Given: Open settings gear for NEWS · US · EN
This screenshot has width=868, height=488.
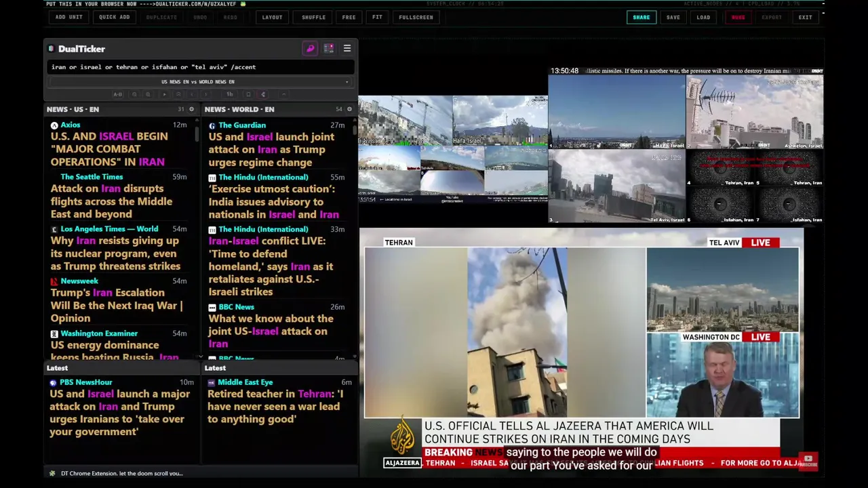Looking at the screenshot, I should tap(191, 109).
